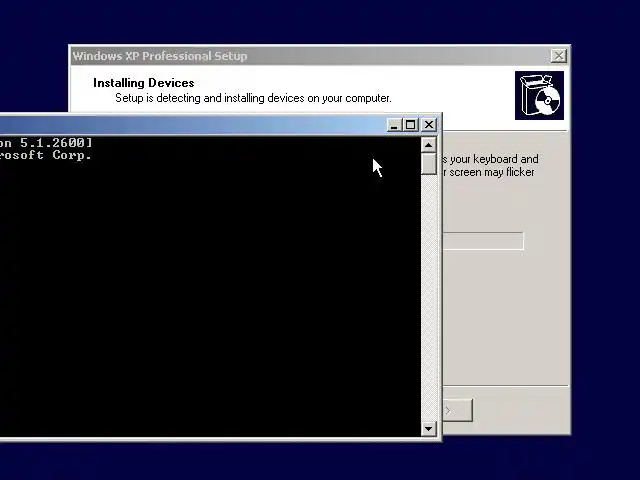Close the command prompt window

[429, 124]
